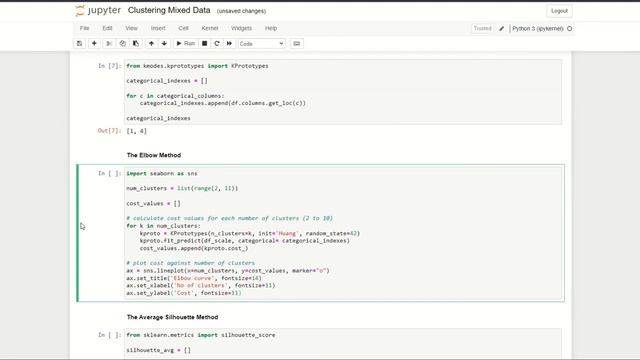Click inside the silhouette_score code cell
The height and width of the screenshot is (360, 640).
tap(343, 344)
